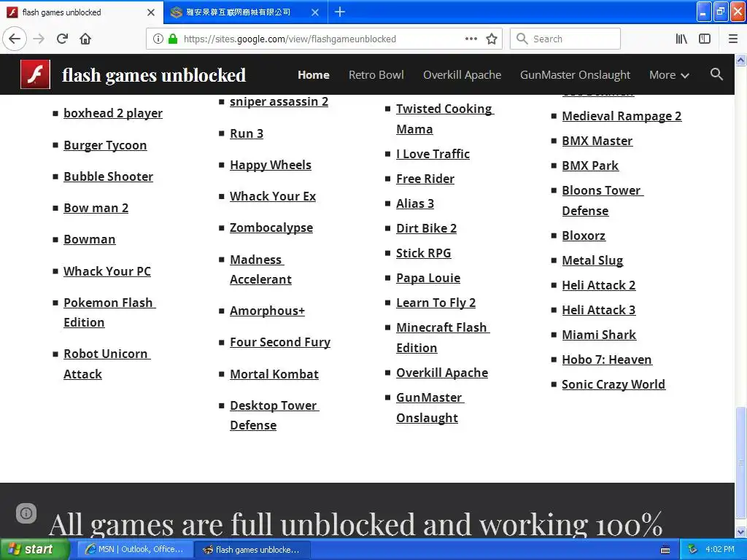Open GunMaster Onslaught in navigation bar
The height and width of the screenshot is (560, 747).
click(575, 75)
